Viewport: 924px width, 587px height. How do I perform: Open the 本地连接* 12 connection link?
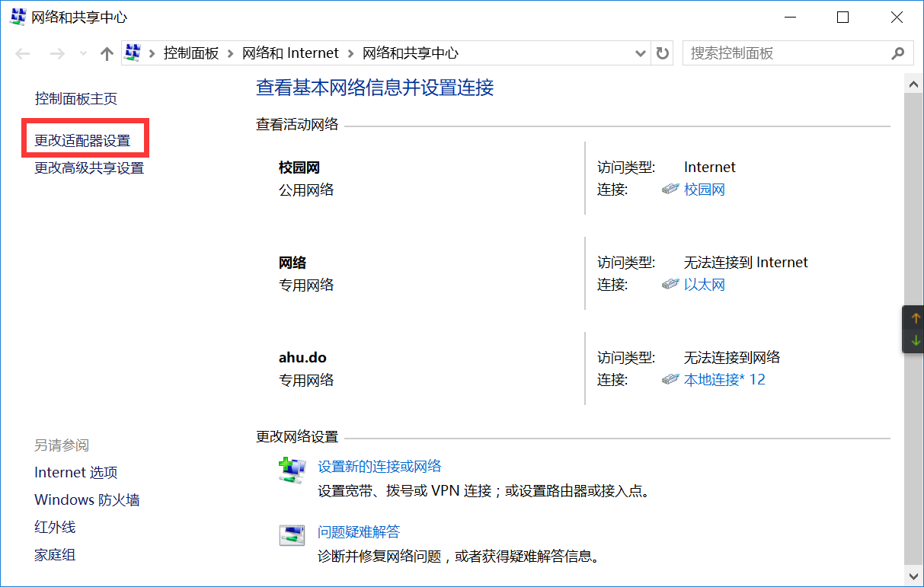[x=724, y=379]
